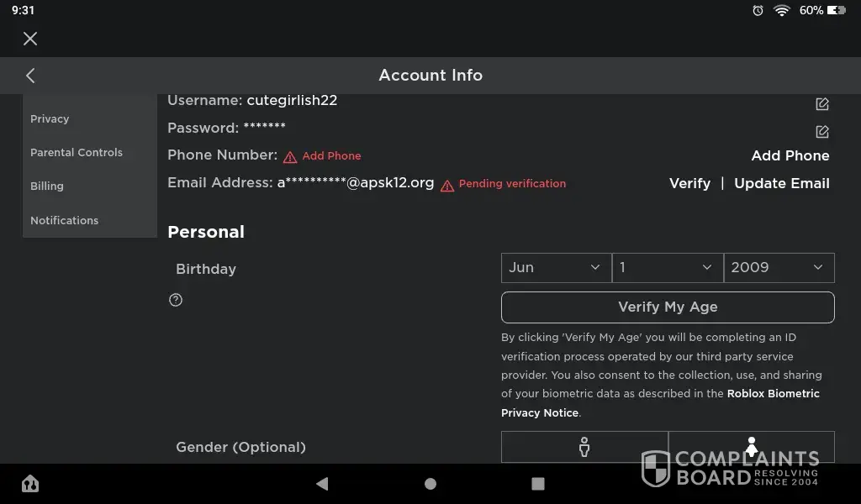
Task: Open the birth year dropdown showing 2009
Action: tap(779, 267)
